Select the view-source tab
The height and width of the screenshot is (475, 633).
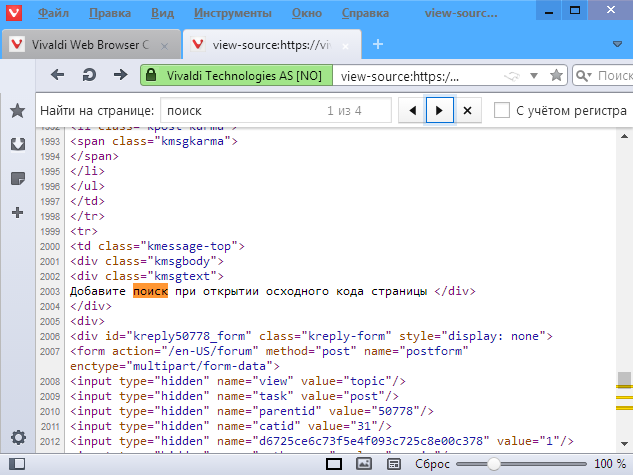(x=272, y=44)
